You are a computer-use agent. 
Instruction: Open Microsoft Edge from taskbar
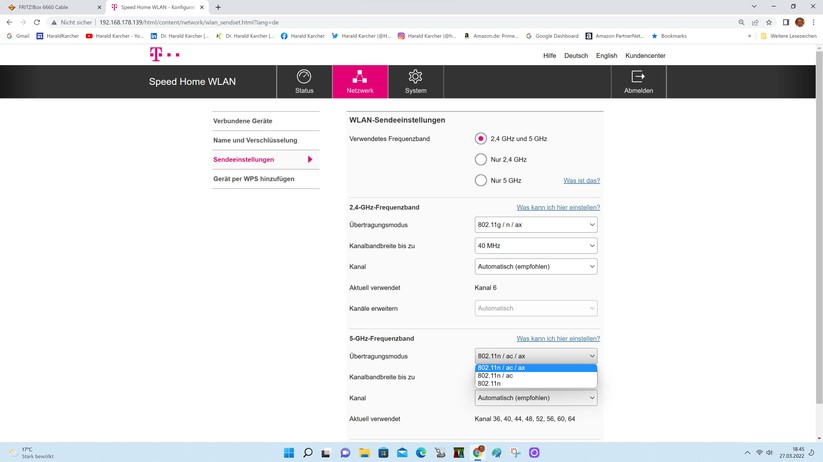[x=421, y=453]
